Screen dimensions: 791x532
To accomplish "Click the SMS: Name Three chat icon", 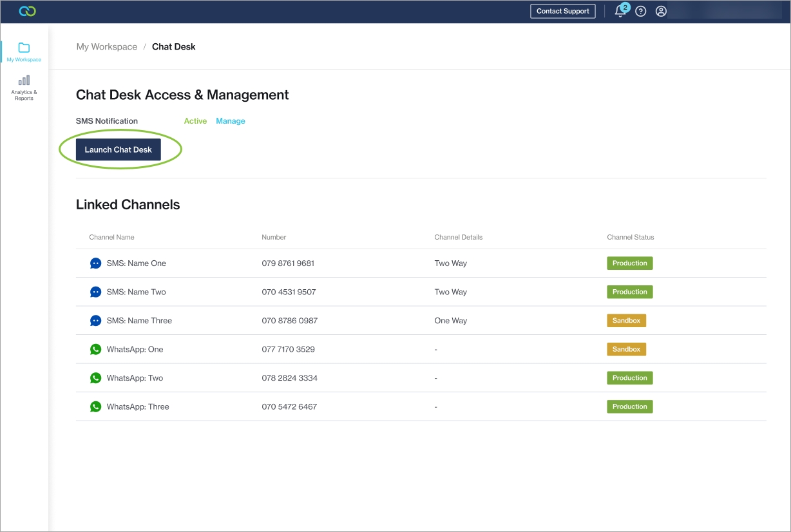I will (95, 321).
